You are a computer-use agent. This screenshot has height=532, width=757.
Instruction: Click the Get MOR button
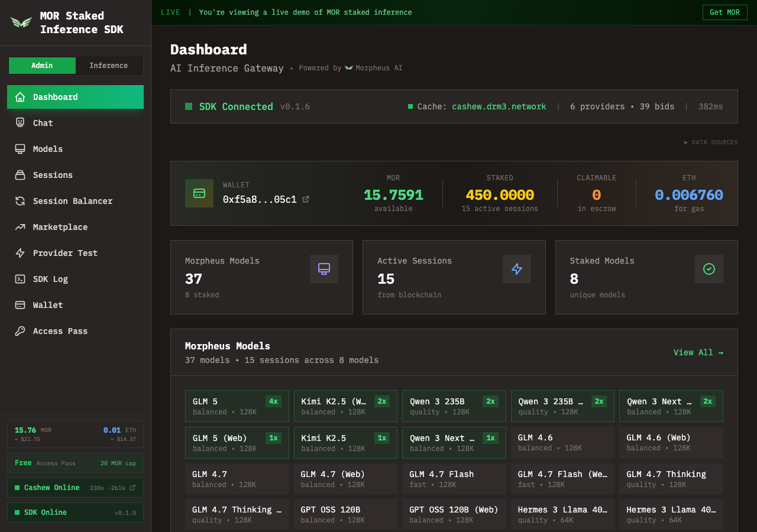[724, 12]
